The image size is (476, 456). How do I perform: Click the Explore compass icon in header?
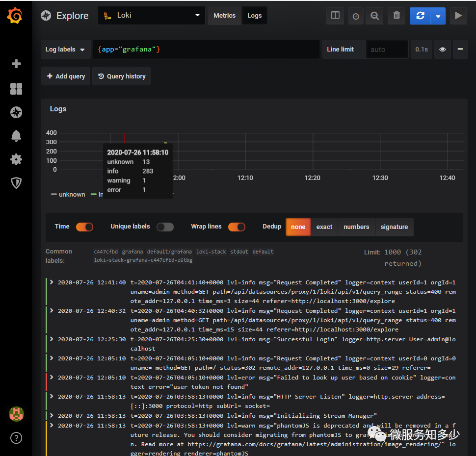[46, 16]
